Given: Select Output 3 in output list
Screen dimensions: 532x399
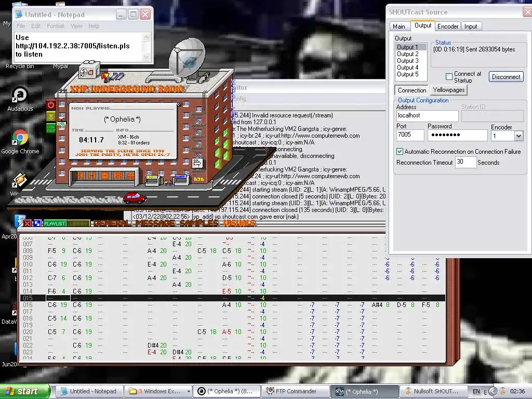Looking at the screenshot, I should point(408,61).
